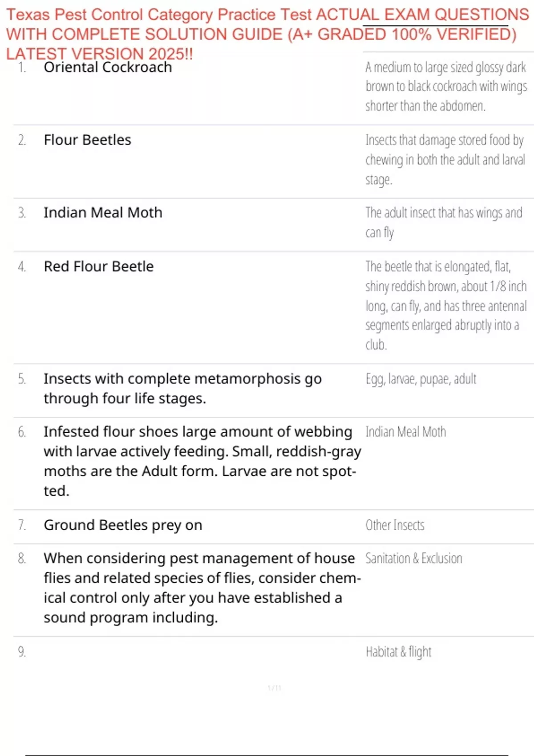
Task: Click the definition about damaging stored food
Action: pos(445,159)
